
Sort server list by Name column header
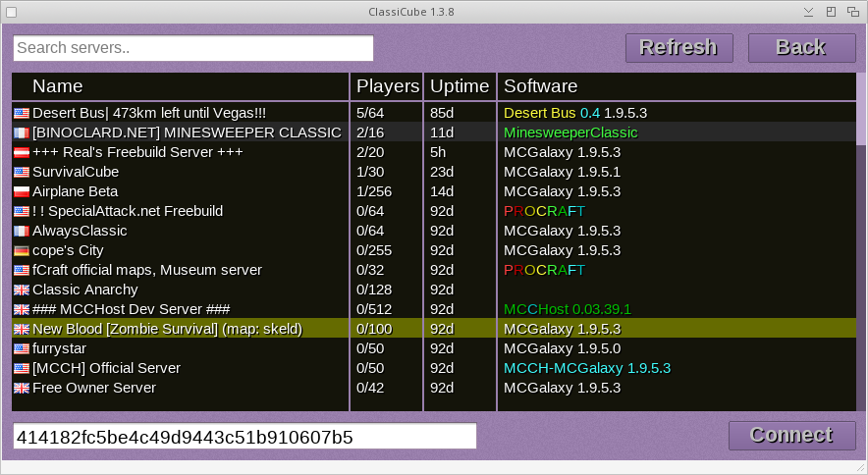(x=57, y=86)
